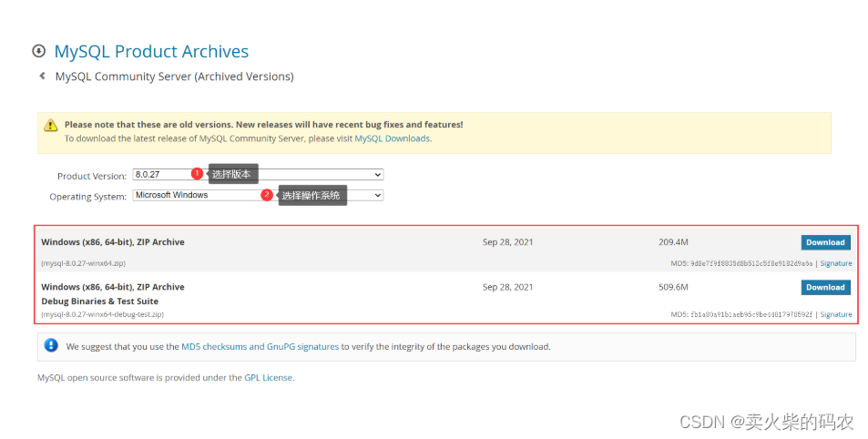Download the 209.4M Windows ZIP Archive
The height and width of the screenshot is (439, 868).
(825, 242)
